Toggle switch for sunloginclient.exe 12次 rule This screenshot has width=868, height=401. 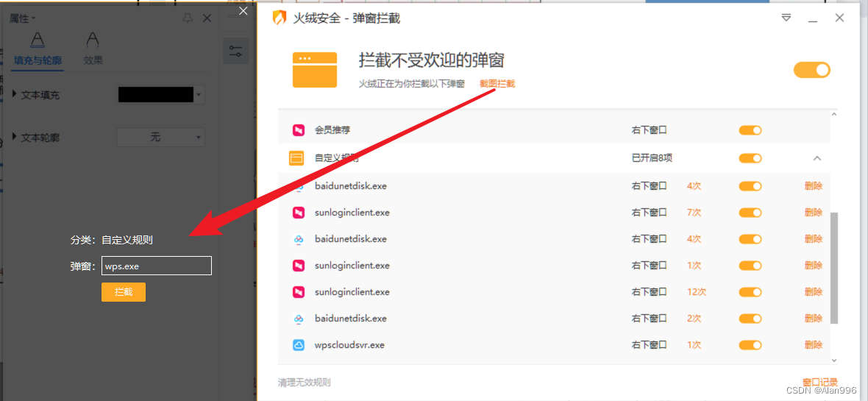[x=750, y=292]
